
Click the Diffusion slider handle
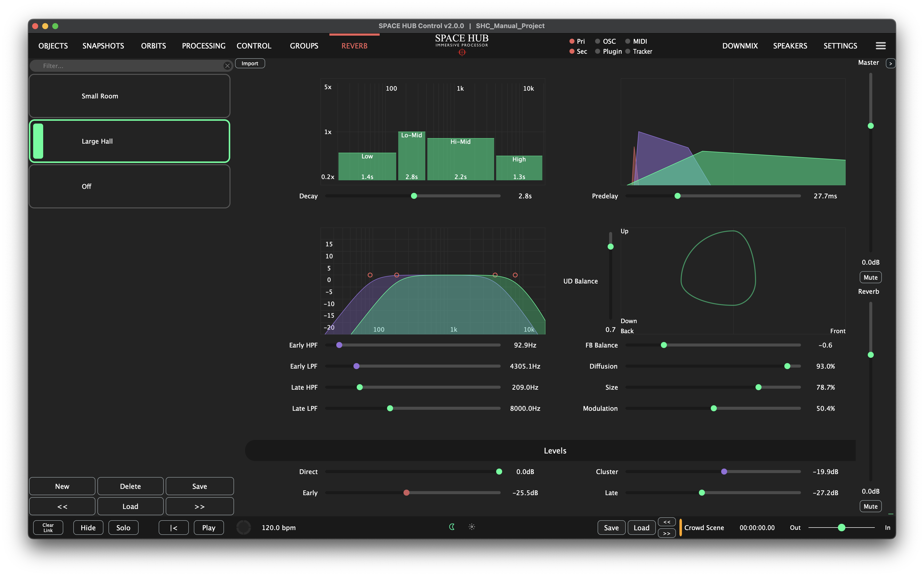(787, 366)
